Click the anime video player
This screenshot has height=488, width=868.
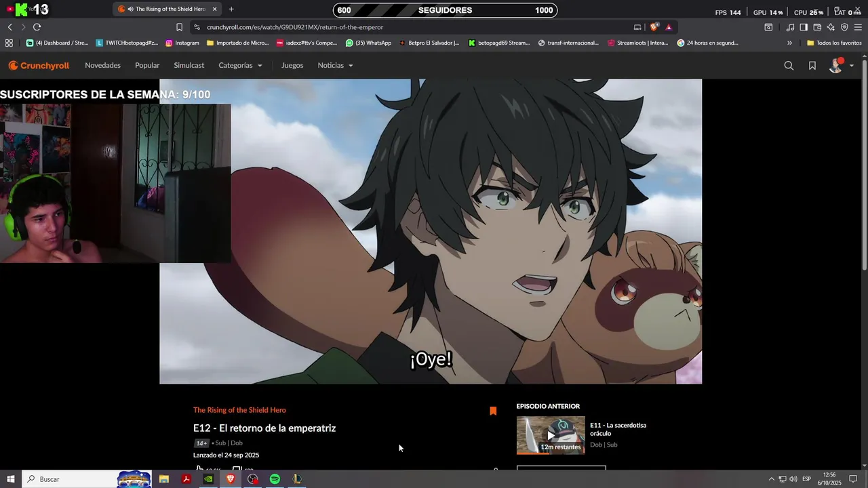tap(431, 231)
